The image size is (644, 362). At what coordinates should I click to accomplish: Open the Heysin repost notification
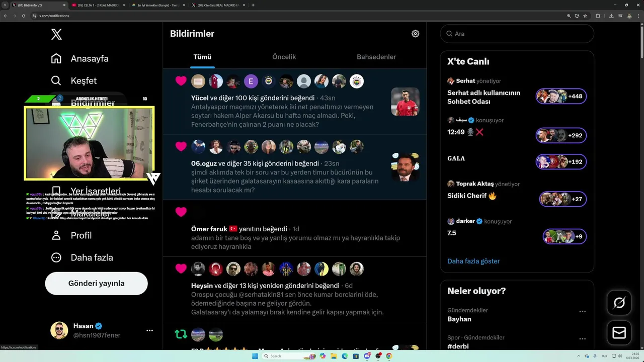point(294,289)
